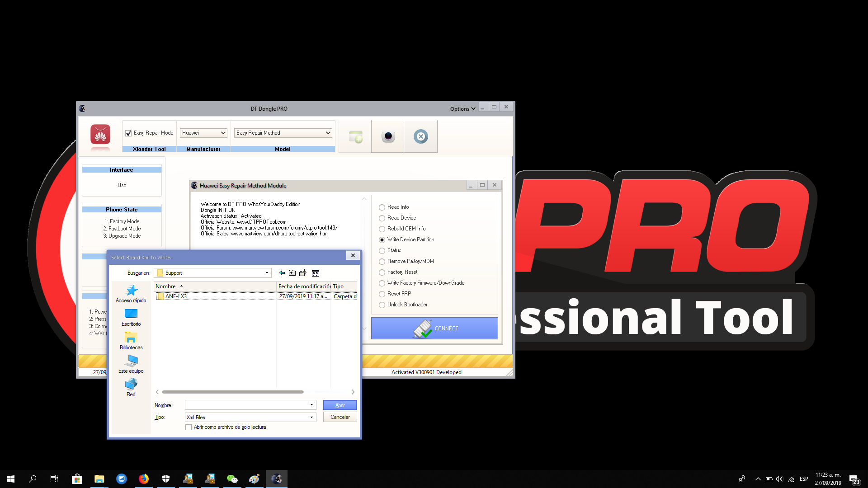Select the Factory Reset radio option
Image resolution: width=868 pixels, height=488 pixels.
382,272
